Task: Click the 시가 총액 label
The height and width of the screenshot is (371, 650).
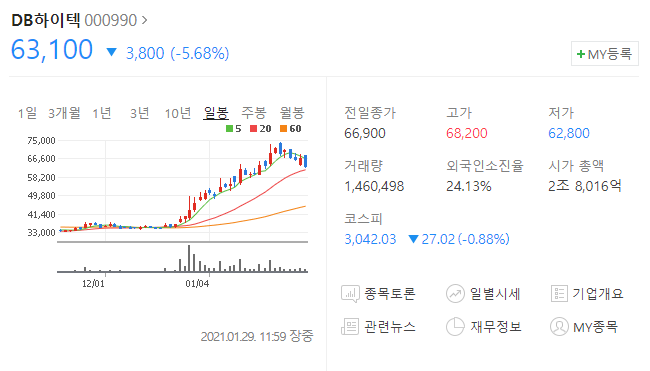Action: click(x=576, y=166)
